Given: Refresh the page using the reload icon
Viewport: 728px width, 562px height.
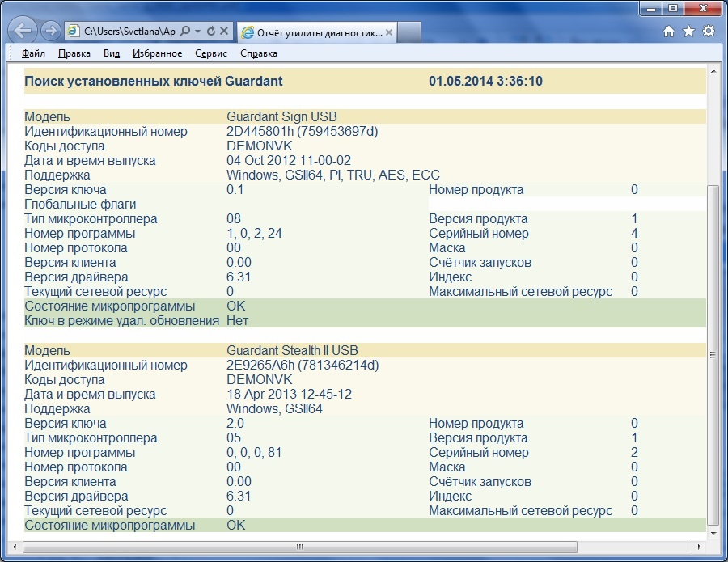Looking at the screenshot, I should pyautogui.click(x=211, y=32).
